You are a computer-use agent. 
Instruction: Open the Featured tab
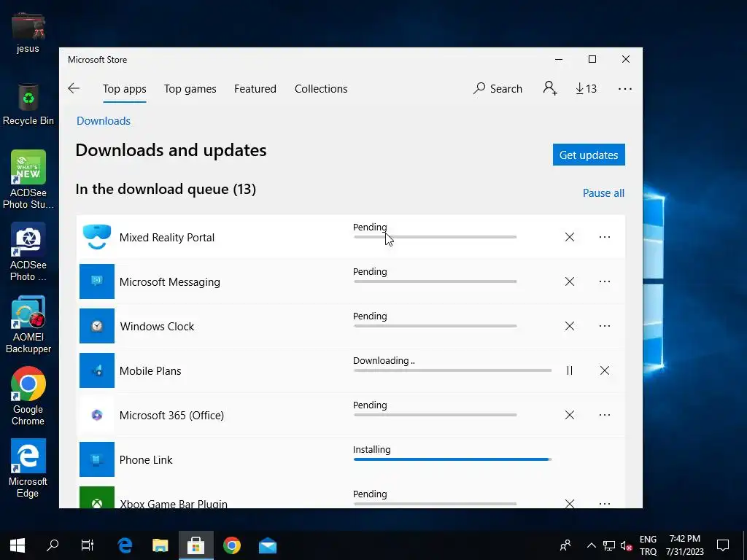(255, 88)
